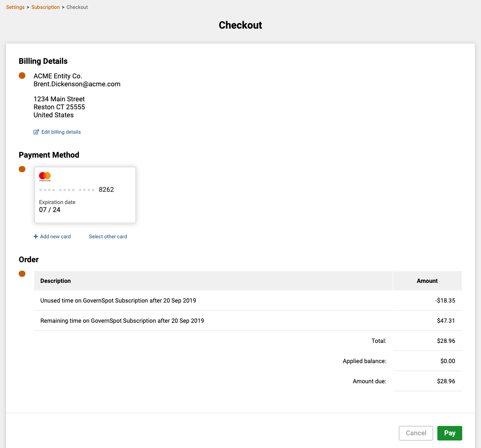Click the orange bullet next to Order table
481x448 pixels.
[22, 273]
